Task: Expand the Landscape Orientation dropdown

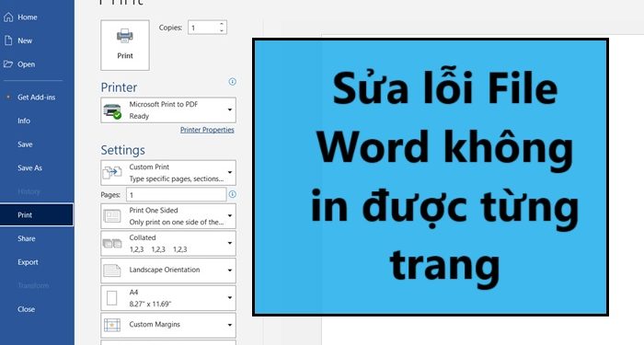Action: point(168,270)
